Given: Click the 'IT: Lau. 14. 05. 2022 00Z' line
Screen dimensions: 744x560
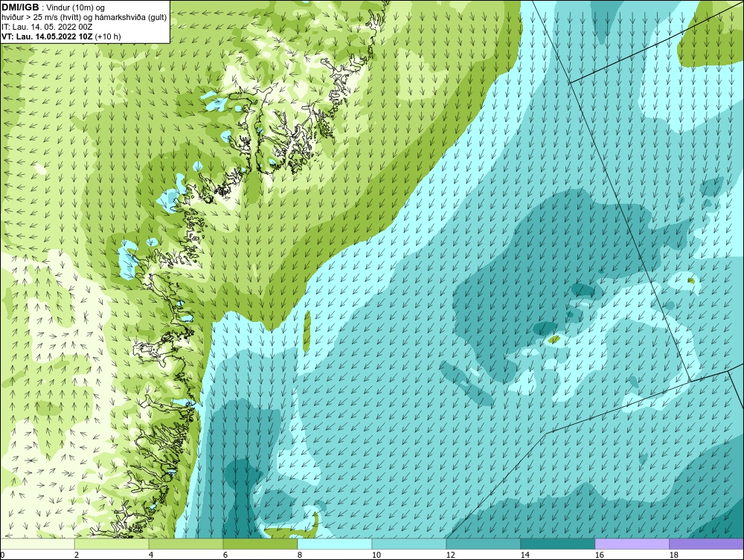Looking at the screenshot, I should [47, 27].
